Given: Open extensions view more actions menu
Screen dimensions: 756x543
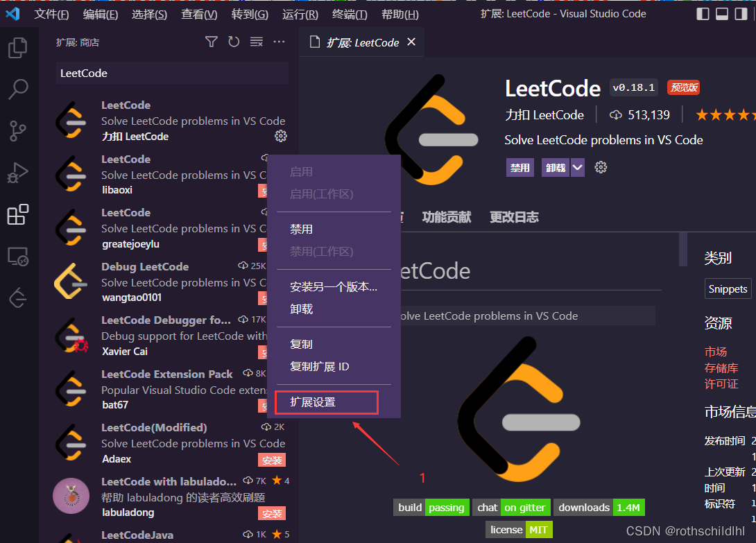Looking at the screenshot, I should click(x=279, y=42).
